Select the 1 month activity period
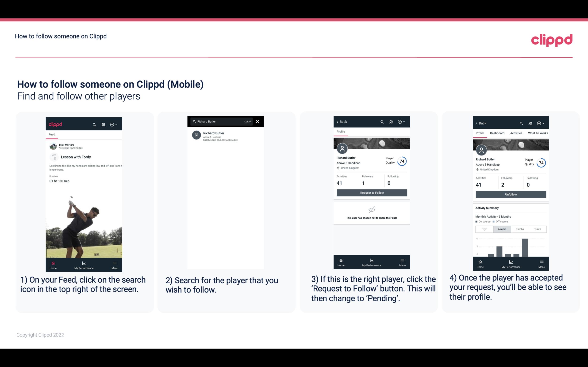Viewport: 588px width, 367px height. pos(538,229)
